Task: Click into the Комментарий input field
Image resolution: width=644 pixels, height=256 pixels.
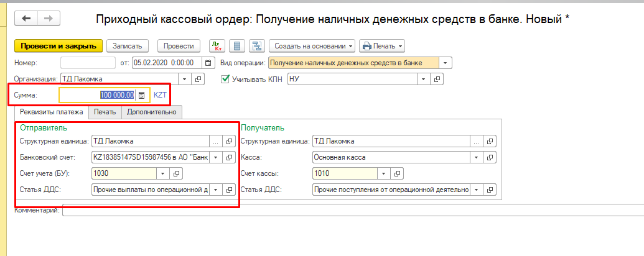Action: pos(348,211)
